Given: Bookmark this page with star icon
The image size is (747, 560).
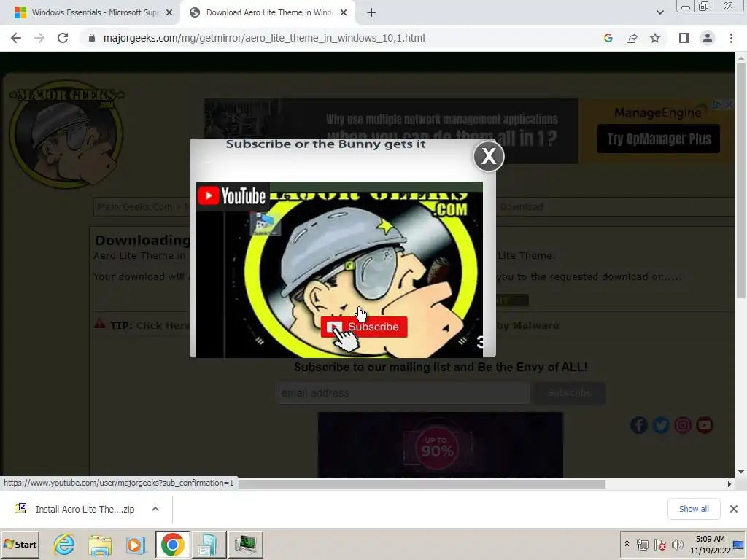Looking at the screenshot, I should point(655,38).
